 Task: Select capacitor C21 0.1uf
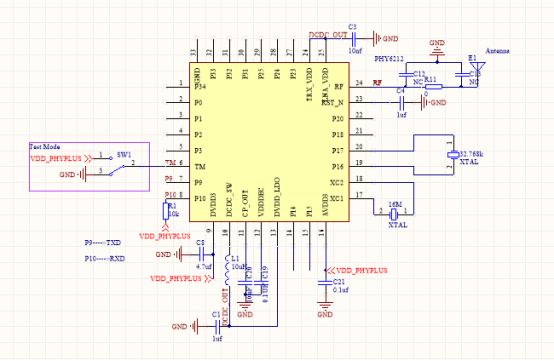tap(325, 283)
